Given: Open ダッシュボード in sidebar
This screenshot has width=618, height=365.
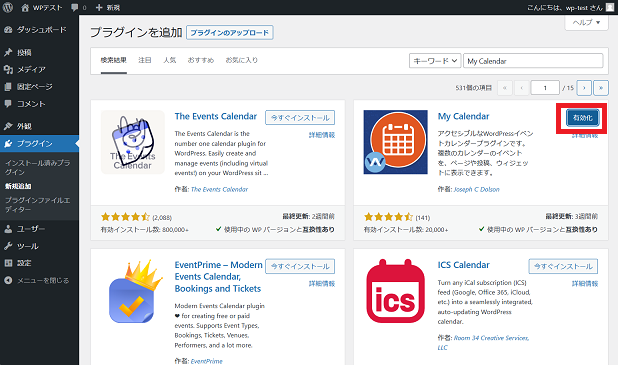Looking at the screenshot, I should click(42, 30).
